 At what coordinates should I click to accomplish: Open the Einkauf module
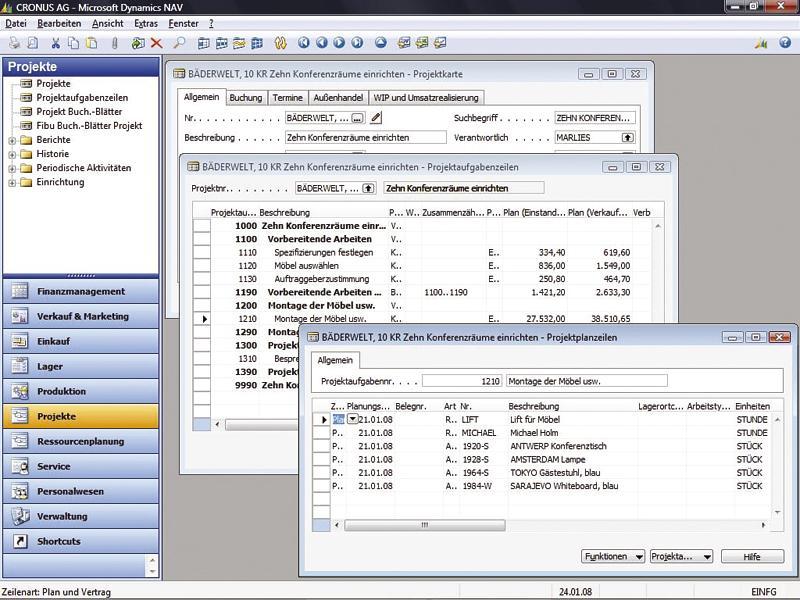pyautogui.click(x=81, y=341)
